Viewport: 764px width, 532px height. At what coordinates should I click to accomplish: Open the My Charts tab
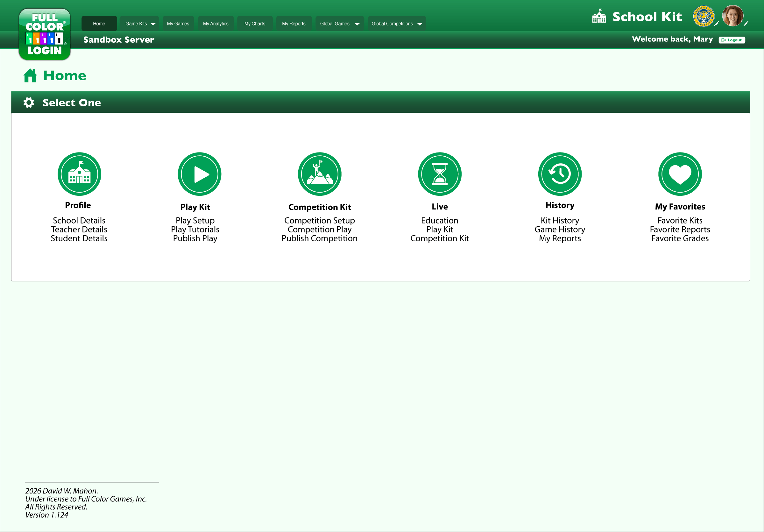click(255, 24)
